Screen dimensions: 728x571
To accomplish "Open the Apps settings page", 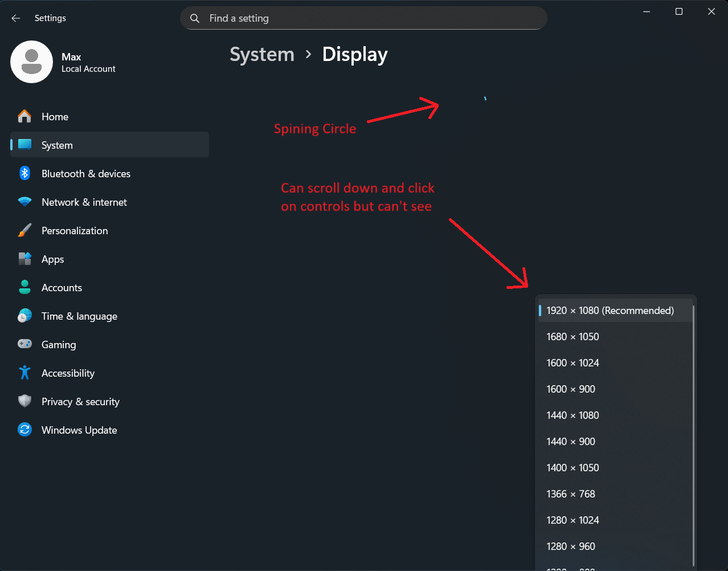I will point(109,259).
